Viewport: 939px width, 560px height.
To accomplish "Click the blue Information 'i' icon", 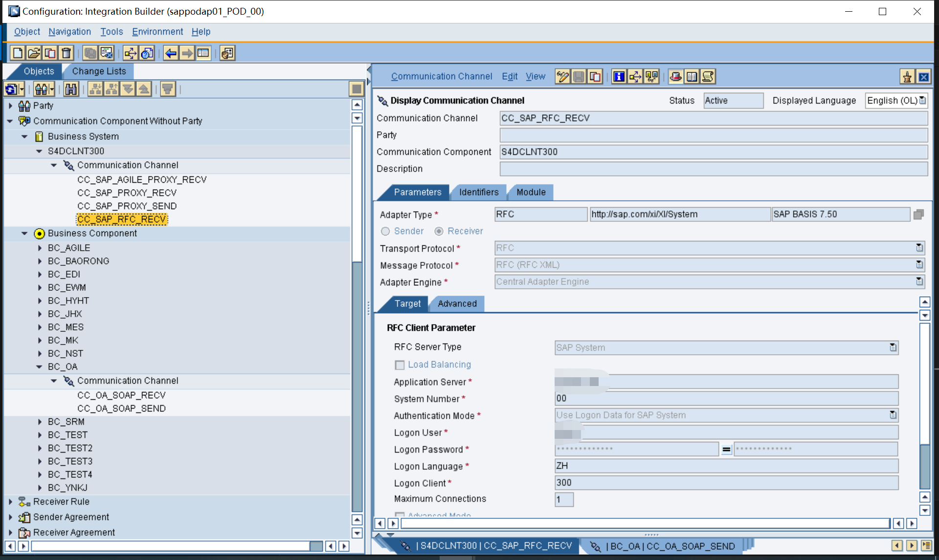I will pyautogui.click(x=619, y=77).
